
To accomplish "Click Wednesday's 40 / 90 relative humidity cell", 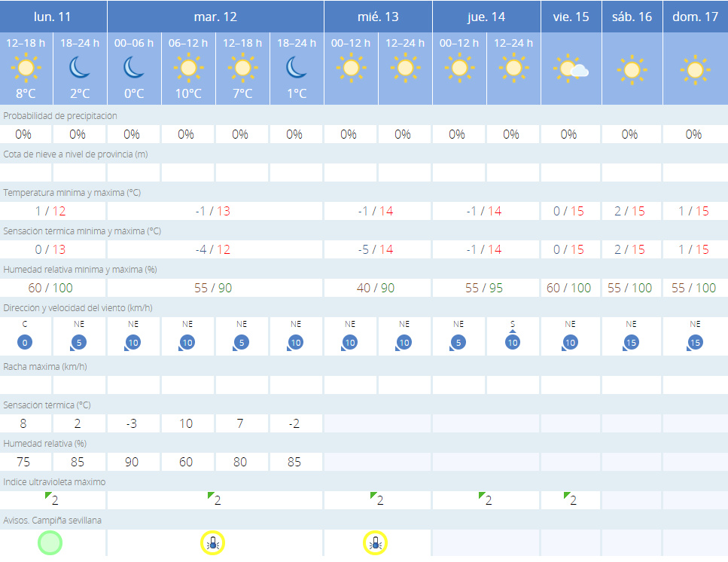I will [377, 288].
